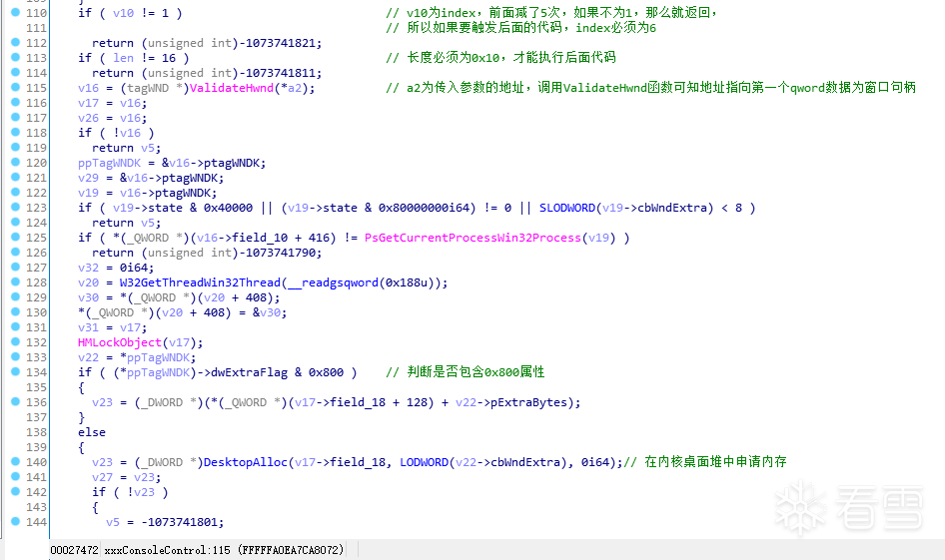Image resolution: width=945 pixels, height=560 pixels.
Task: Toggle breakpoint dot on line 130
Action: 16,311
